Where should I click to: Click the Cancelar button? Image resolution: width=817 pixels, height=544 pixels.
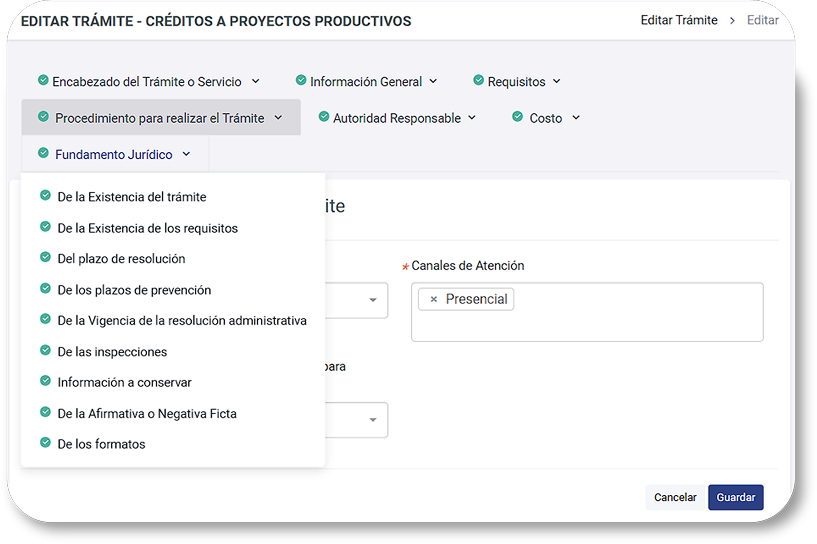(675, 497)
